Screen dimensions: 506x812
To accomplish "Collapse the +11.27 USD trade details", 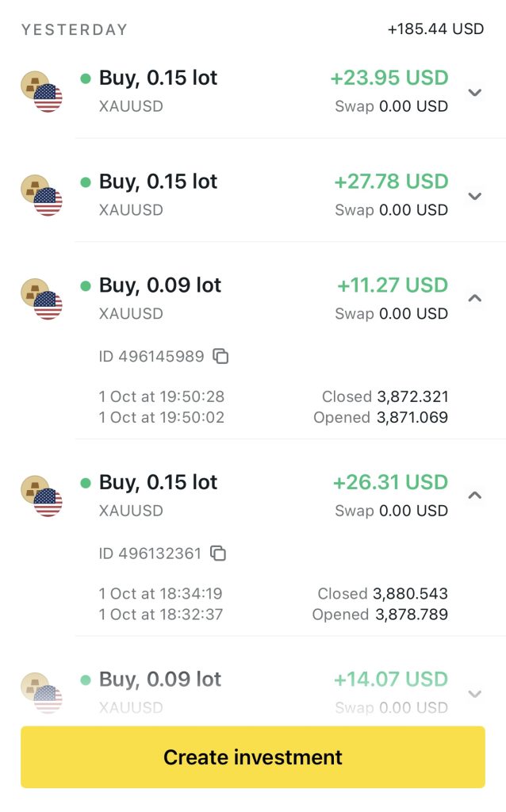I will tap(474, 298).
